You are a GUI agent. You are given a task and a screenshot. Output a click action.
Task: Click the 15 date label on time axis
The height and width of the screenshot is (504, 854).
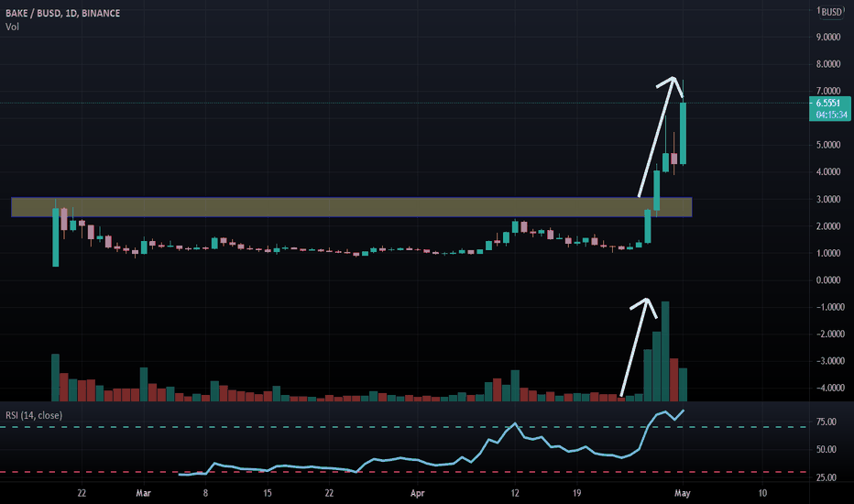(x=267, y=493)
